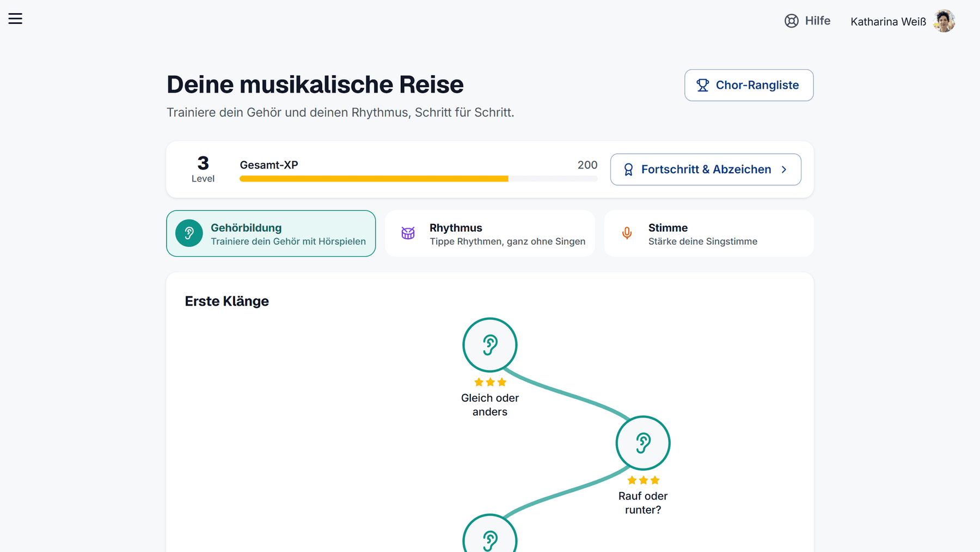Click the Deine musikalische Reise heading
The height and width of the screenshot is (552, 980).
315,84
